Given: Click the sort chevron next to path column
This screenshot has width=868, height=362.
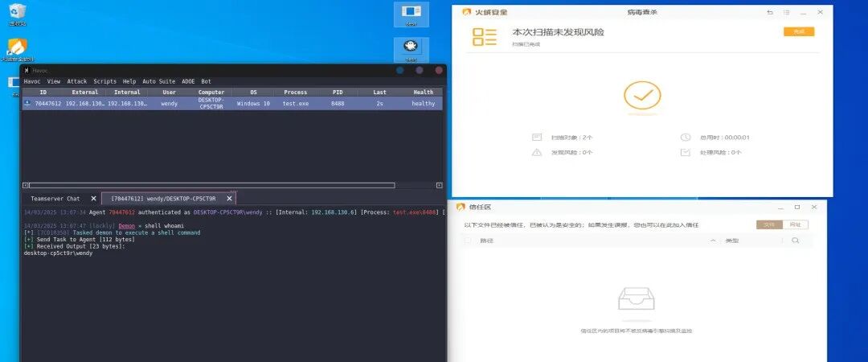Looking at the screenshot, I should (x=713, y=241).
